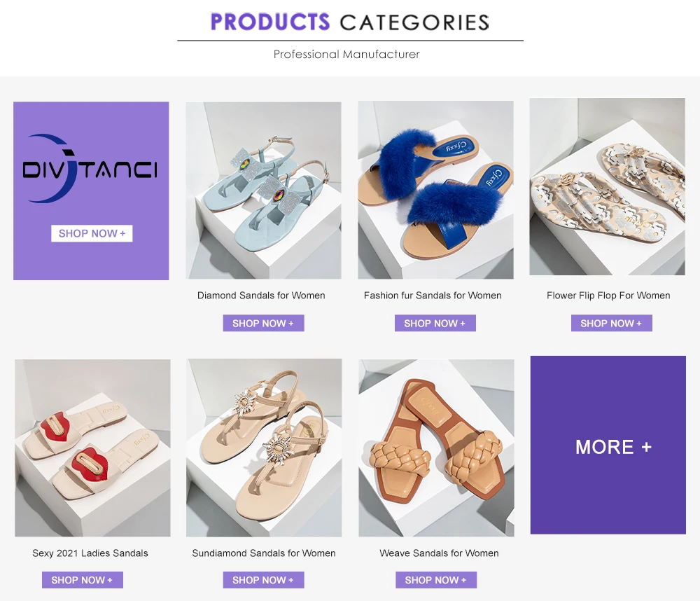Open the Diamond Sandals product image
Screen dimensions: 700x601
point(263,191)
